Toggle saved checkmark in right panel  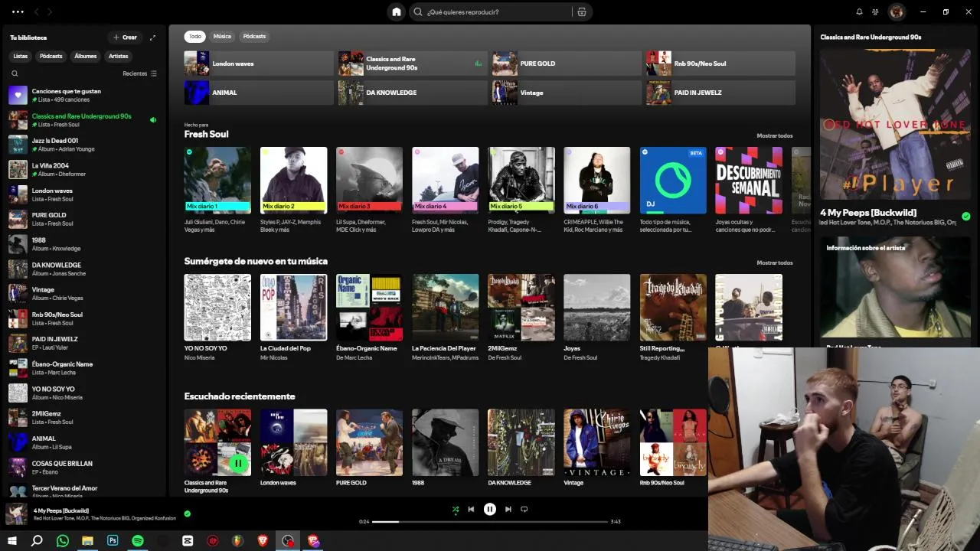(965, 217)
